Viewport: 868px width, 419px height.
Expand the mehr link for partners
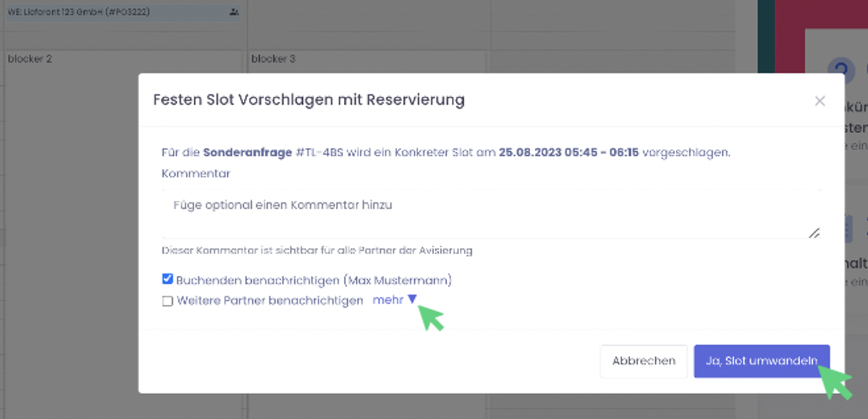click(388, 300)
